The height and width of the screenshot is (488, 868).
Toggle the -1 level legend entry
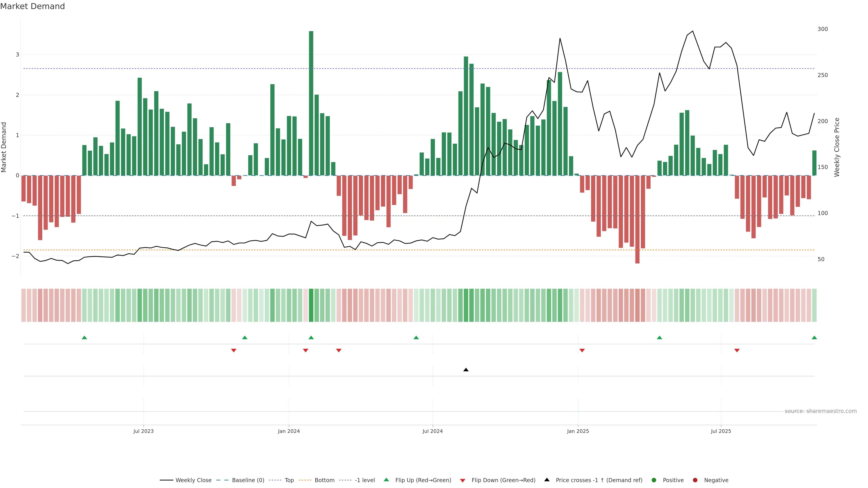[365, 480]
